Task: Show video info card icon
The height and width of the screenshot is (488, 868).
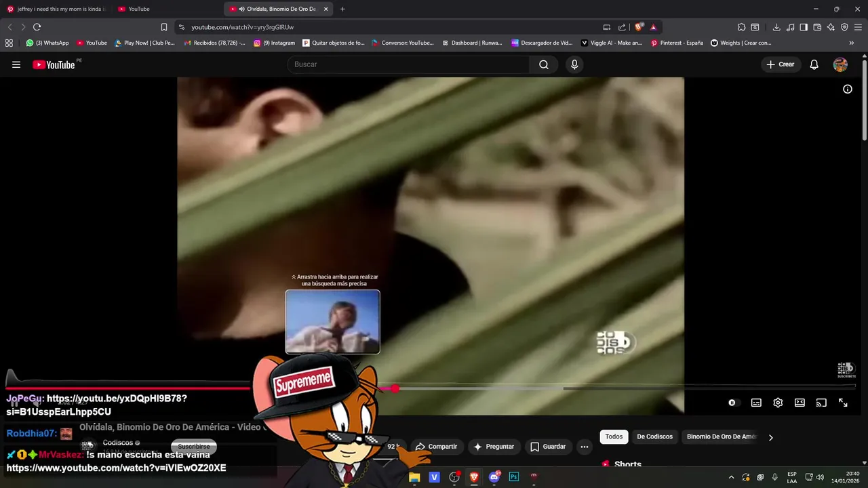Action: 848,89
